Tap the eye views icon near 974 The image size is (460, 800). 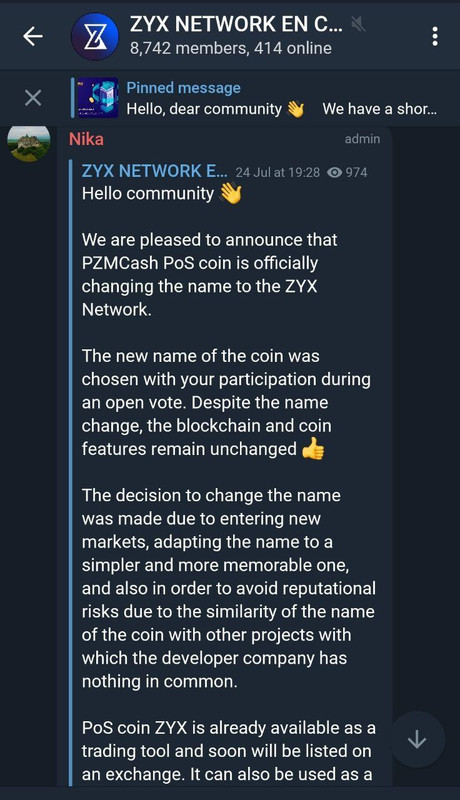coord(334,172)
